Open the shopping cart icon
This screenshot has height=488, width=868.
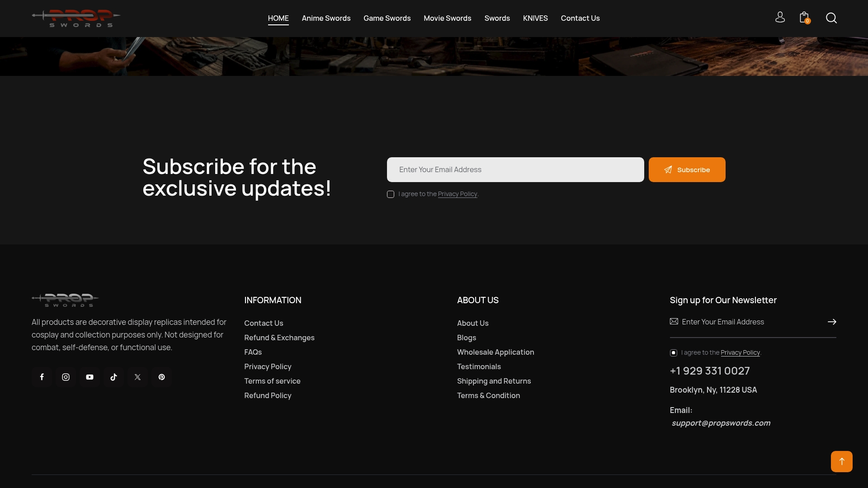pos(804,18)
